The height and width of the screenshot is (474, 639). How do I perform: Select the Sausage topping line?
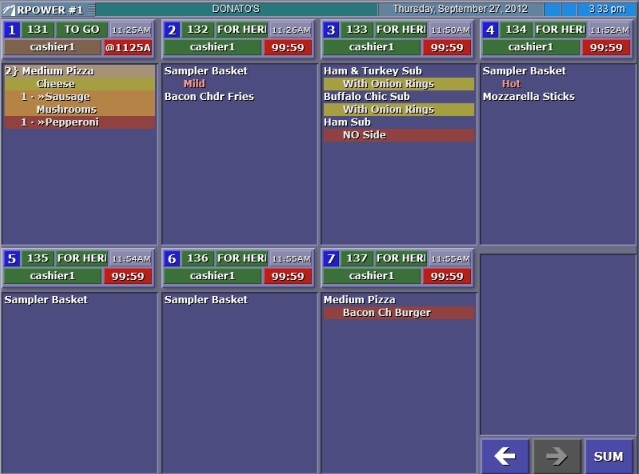tap(79, 97)
